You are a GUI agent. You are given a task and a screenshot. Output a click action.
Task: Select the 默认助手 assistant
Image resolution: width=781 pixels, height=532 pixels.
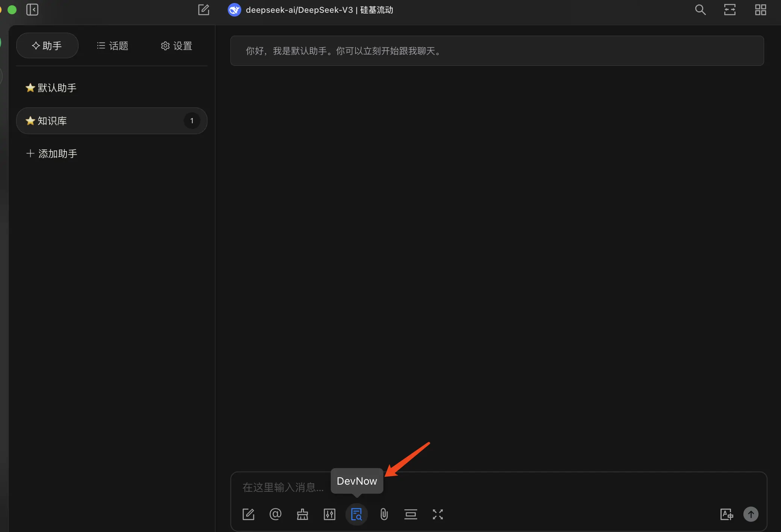(x=112, y=88)
